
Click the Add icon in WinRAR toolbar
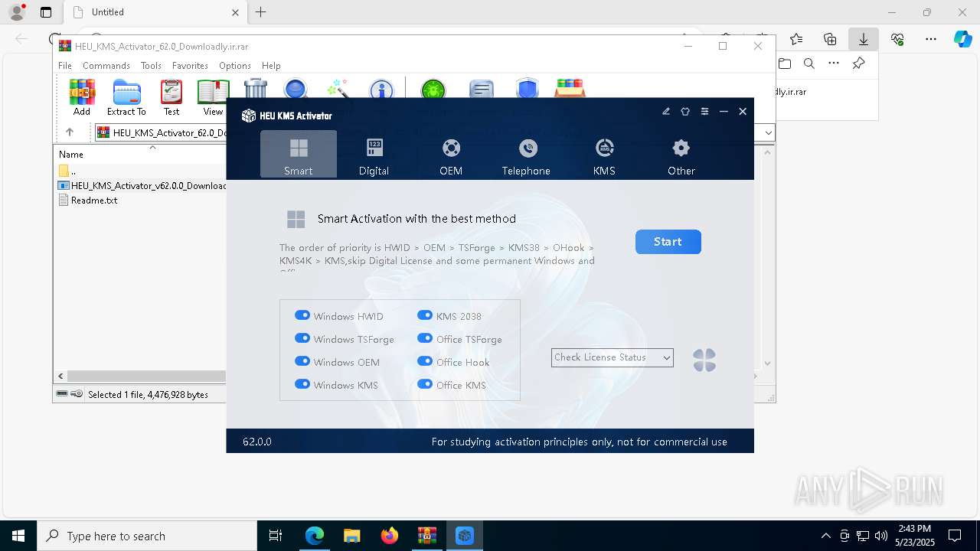tap(82, 97)
